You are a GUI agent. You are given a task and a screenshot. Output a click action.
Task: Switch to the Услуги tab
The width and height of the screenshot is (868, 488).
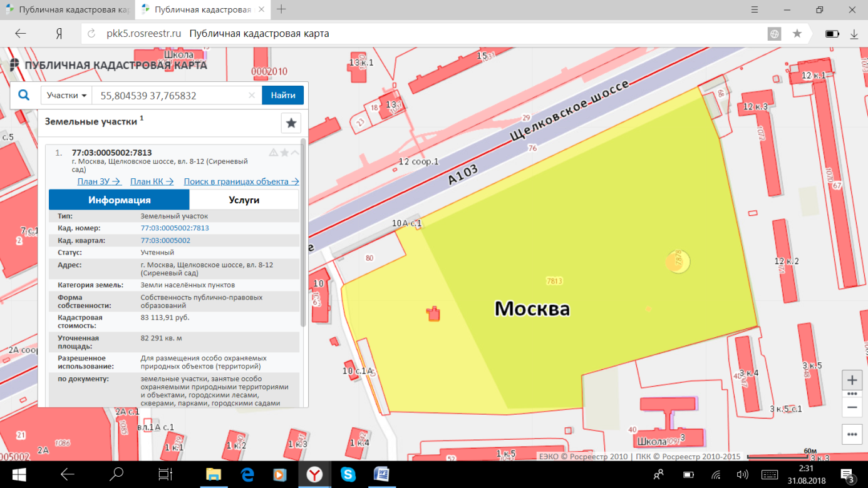pos(244,200)
